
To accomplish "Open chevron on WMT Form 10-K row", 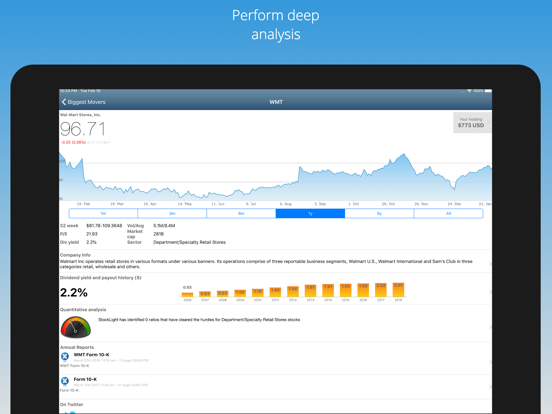I will (x=490, y=362).
